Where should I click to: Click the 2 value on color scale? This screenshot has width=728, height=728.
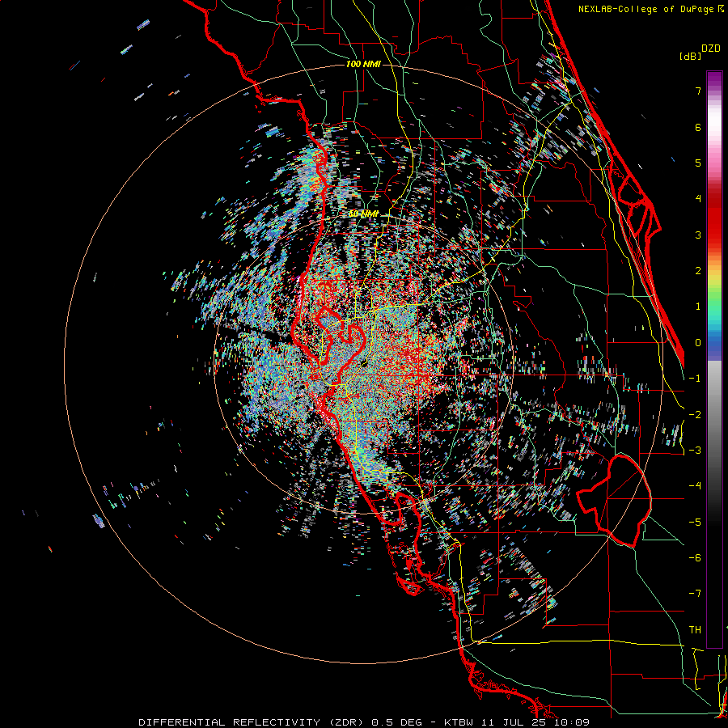click(x=698, y=271)
